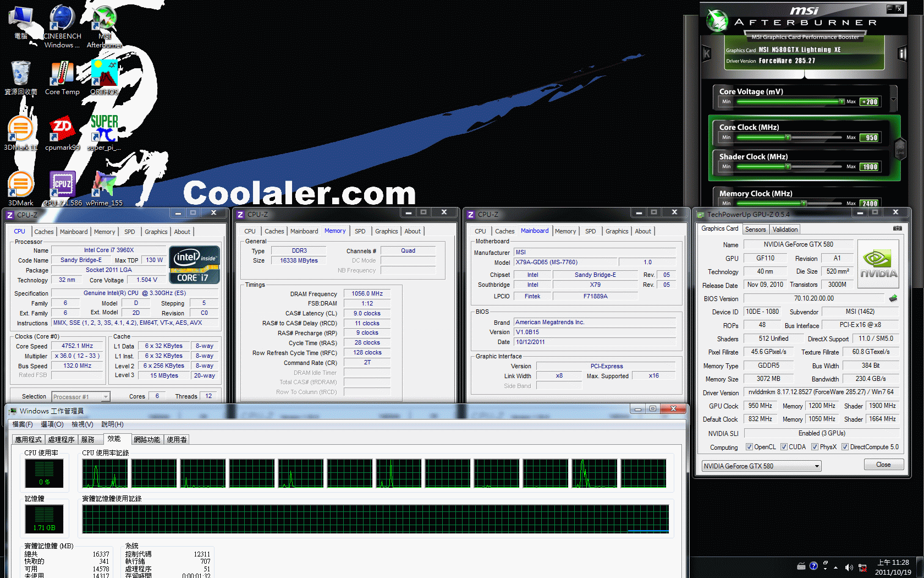Image resolution: width=924 pixels, height=578 pixels.
Task: Open the 3DMark 11 desktop shortcut
Action: (21, 133)
